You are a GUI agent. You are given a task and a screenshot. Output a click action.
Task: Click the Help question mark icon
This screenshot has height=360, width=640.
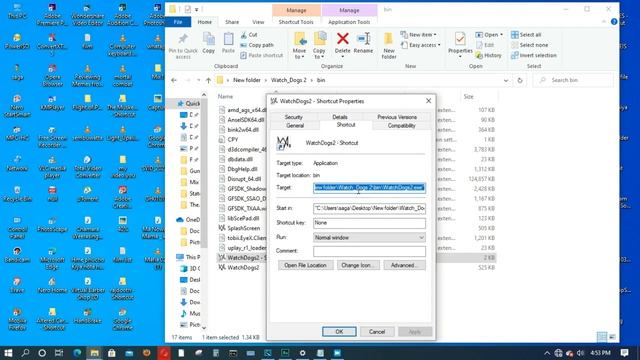pos(614,22)
